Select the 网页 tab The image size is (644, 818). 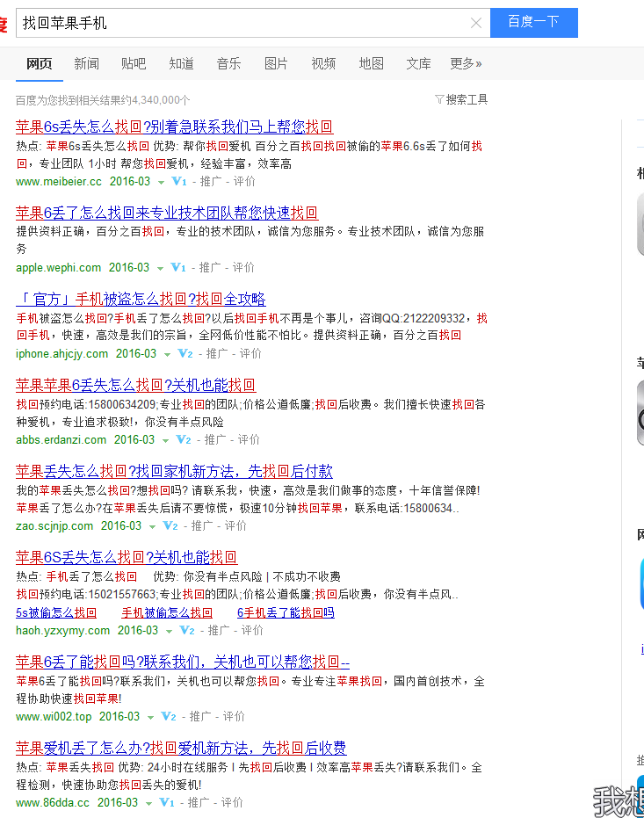pyautogui.click(x=40, y=63)
